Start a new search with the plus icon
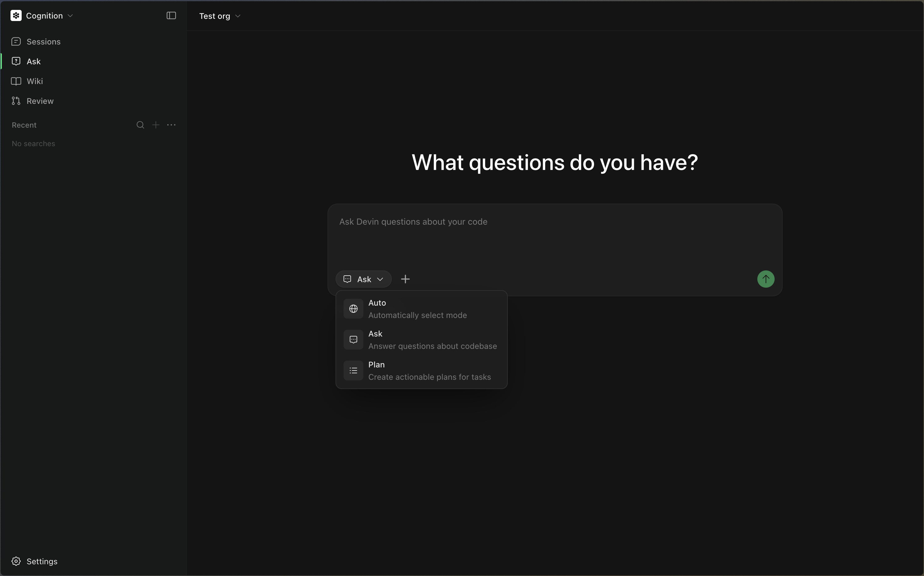 click(x=156, y=125)
